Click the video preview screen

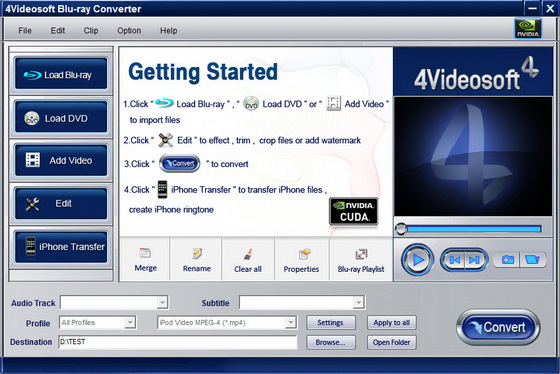[473, 156]
